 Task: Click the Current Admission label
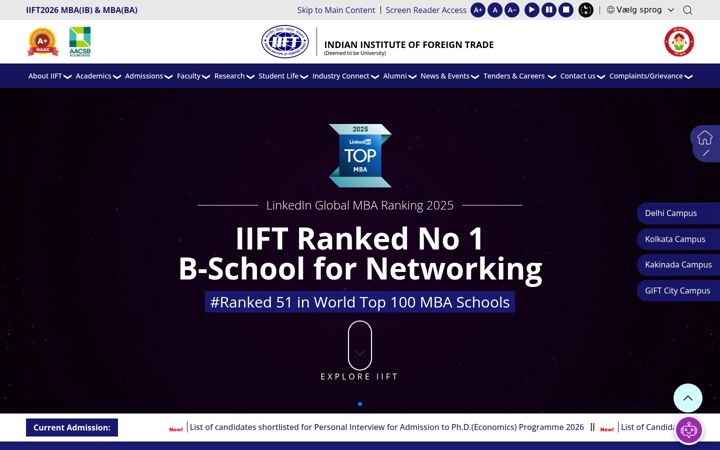point(72,428)
